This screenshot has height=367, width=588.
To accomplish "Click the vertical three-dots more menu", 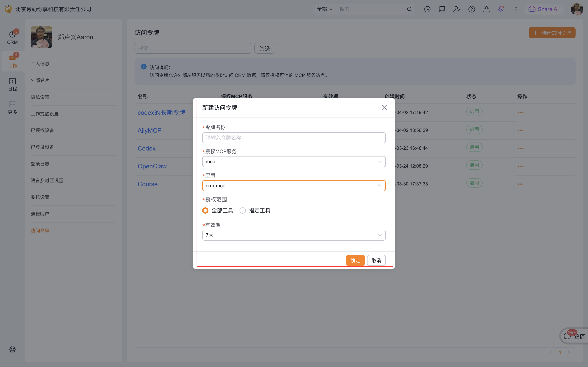I will 516,9.
